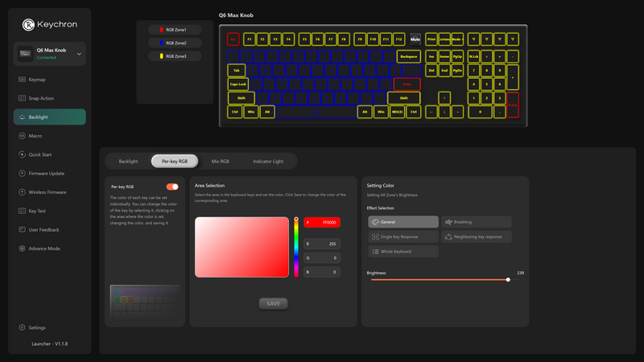
Task: Switch to the Per-key RGB tab
Action: [175, 162]
